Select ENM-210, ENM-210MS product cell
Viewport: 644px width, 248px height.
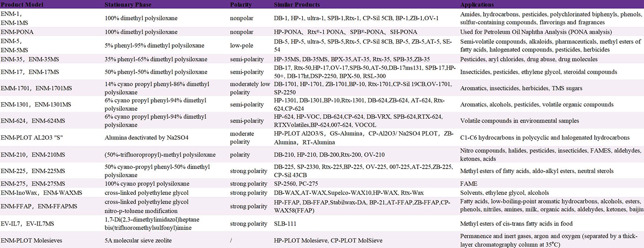[33, 154]
